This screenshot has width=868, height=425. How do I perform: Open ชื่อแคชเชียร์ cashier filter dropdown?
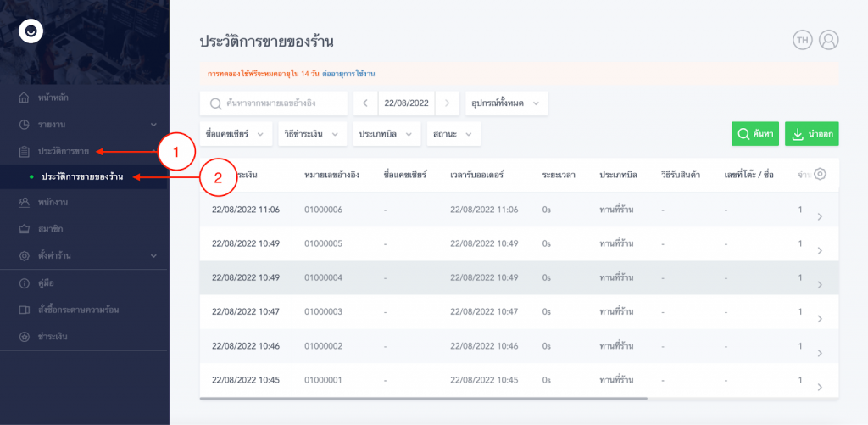(x=236, y=134)
